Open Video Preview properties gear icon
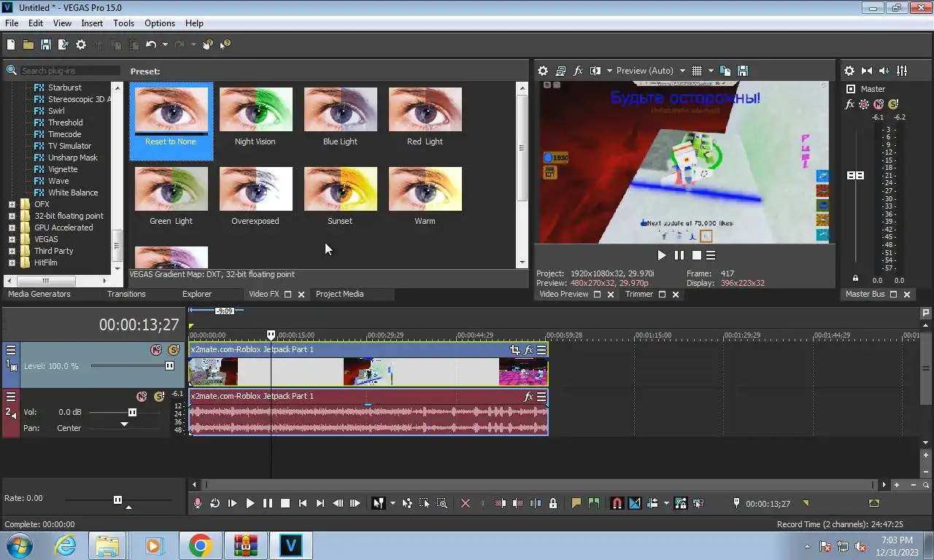The width and height of the screenshot is (934, 560). [543, 71]
